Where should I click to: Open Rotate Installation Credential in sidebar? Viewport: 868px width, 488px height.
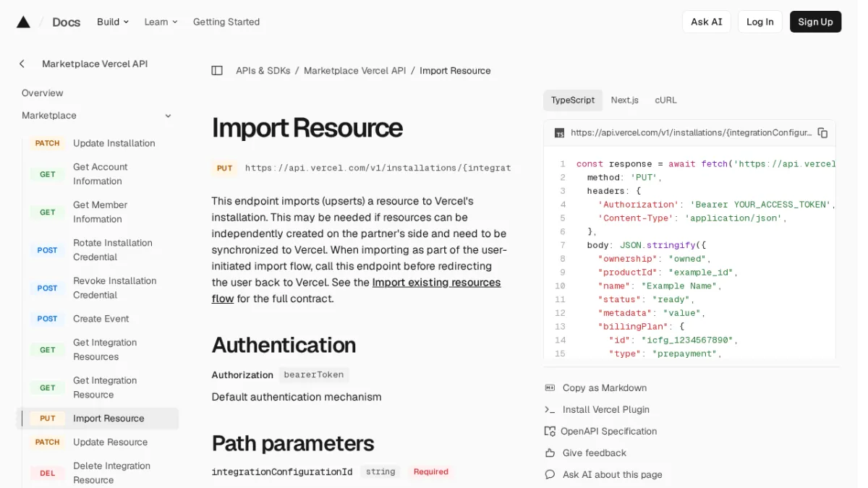(98, 250)
